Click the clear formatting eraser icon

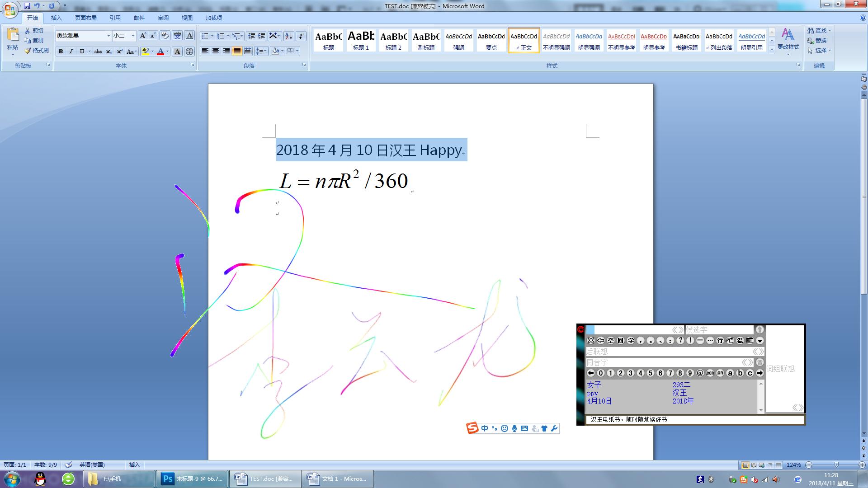pos(165,36)
